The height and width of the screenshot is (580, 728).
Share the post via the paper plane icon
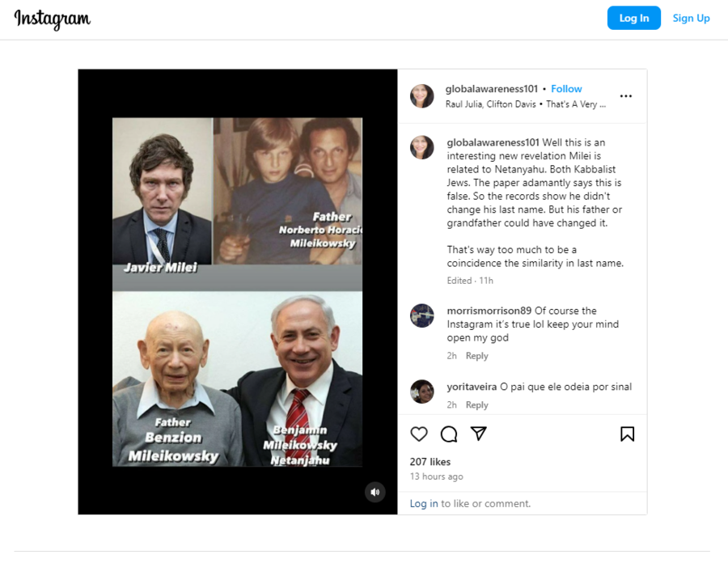(x=479, y=434)
